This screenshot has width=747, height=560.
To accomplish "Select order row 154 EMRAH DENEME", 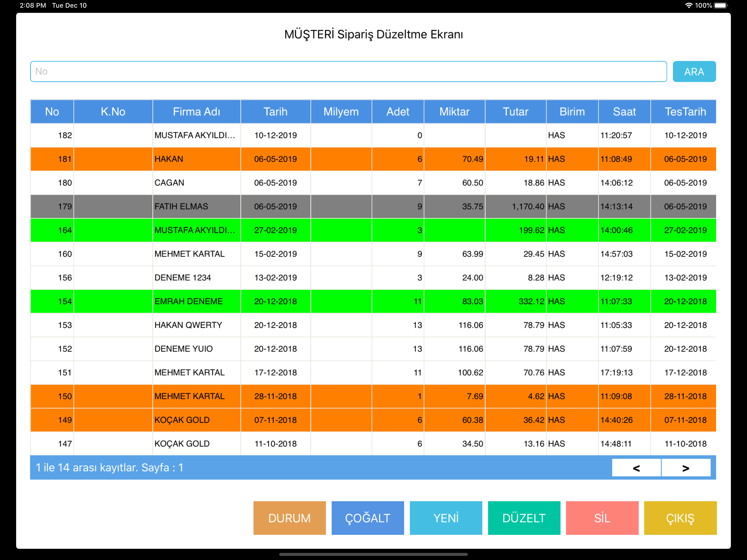I will point(373,301).
